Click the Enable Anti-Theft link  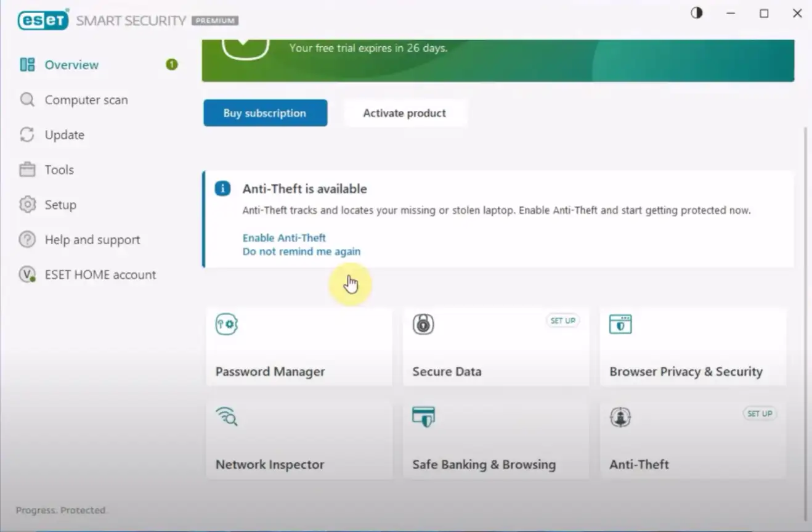[284, 238]
